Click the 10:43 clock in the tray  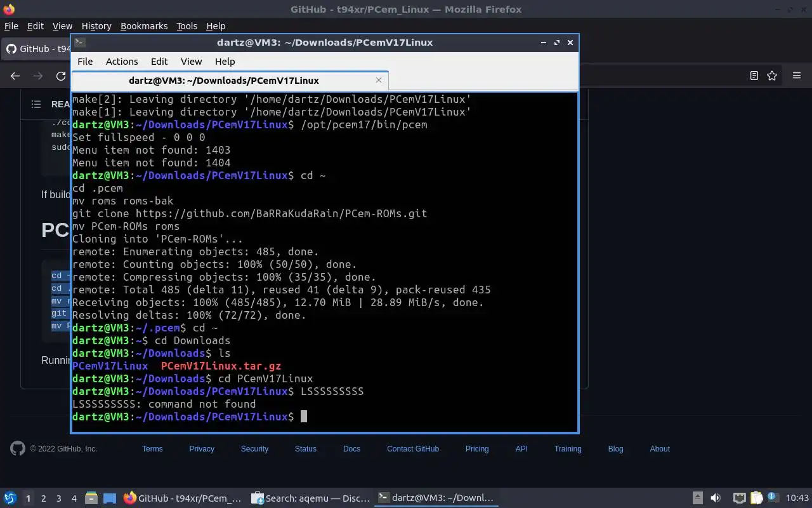tap(797, 498)
